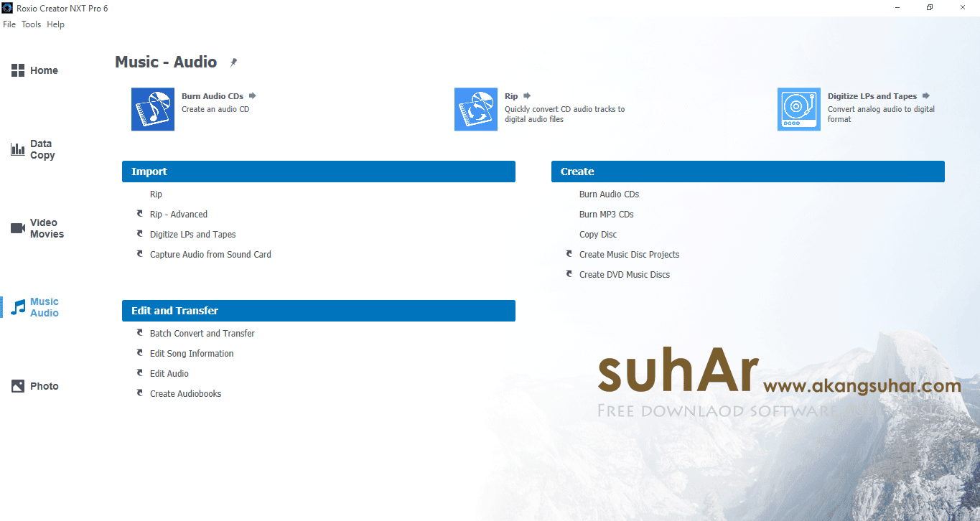The height and width of the screenshot is (521, 980).
Task: Open Create Music Disc Projects link
Action: click(629, 255)
